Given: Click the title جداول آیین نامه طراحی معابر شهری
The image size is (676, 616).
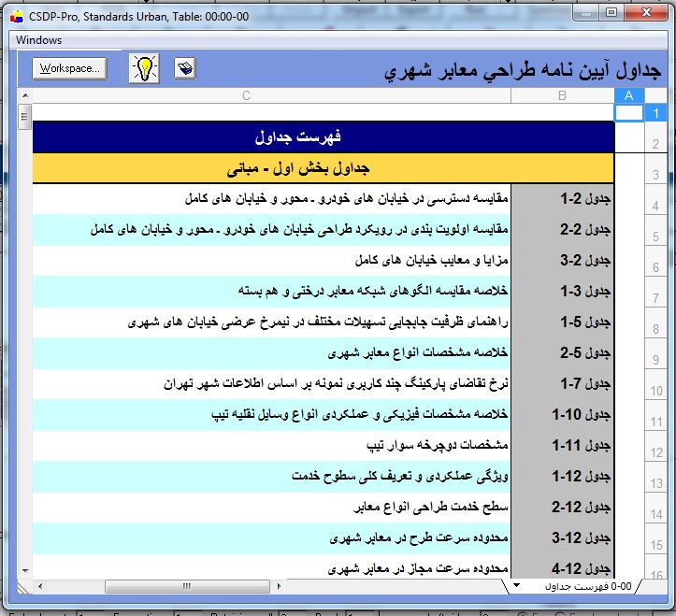Looking at the screenshot, I should [x=523, y=71].
